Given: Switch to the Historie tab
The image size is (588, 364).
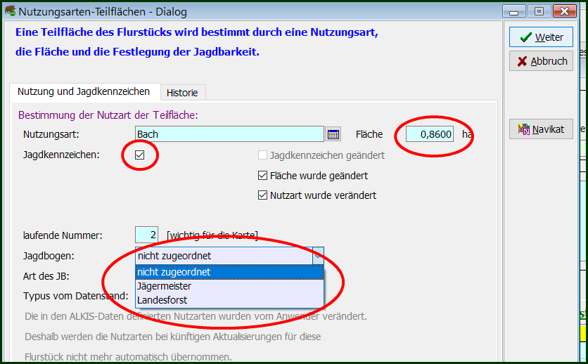Looking at the screenshot, I should coord(182,93).
